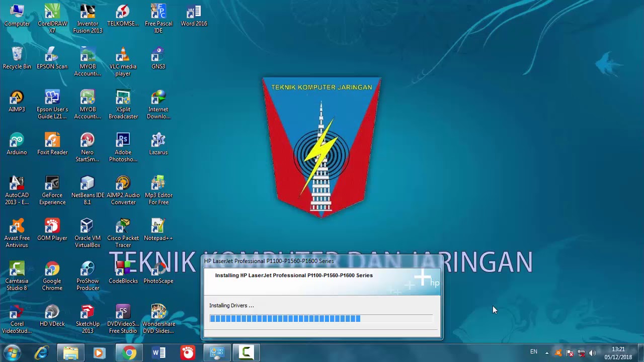Switch to Camtasia recorder taskbar button
This screenshot has height=362, width=644.
(246, 353)
